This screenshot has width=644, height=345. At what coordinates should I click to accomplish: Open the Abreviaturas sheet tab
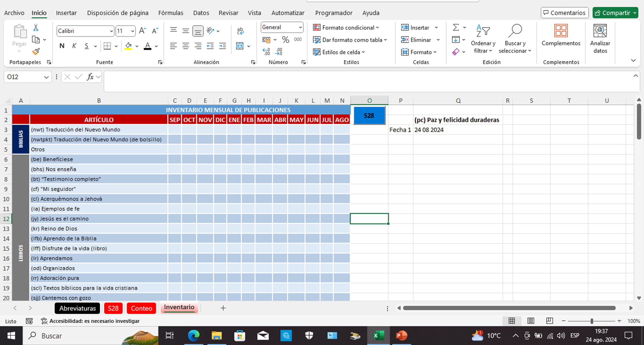(78, 308)
